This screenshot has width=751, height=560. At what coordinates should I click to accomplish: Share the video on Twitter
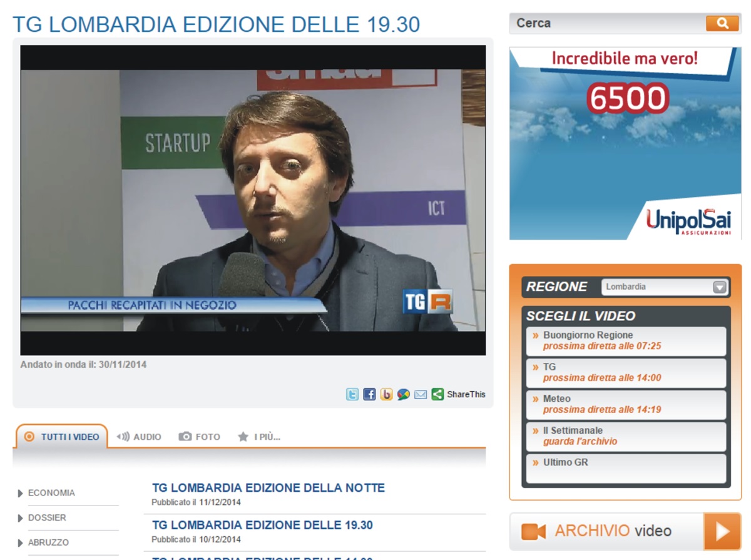pyautogui.click(x=352, y=394)
